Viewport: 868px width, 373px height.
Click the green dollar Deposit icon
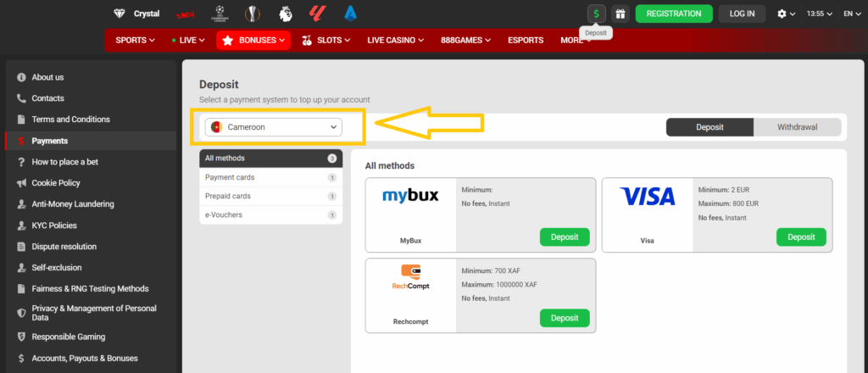597,14
